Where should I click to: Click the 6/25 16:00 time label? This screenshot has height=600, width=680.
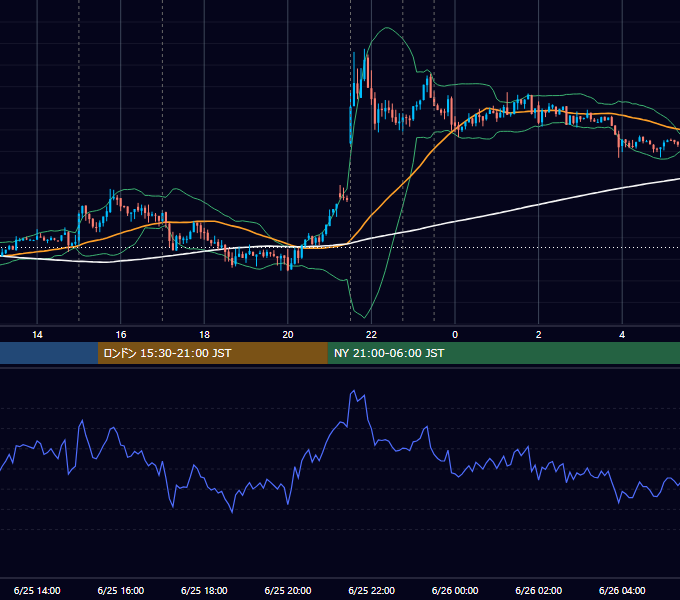(121, 590)
